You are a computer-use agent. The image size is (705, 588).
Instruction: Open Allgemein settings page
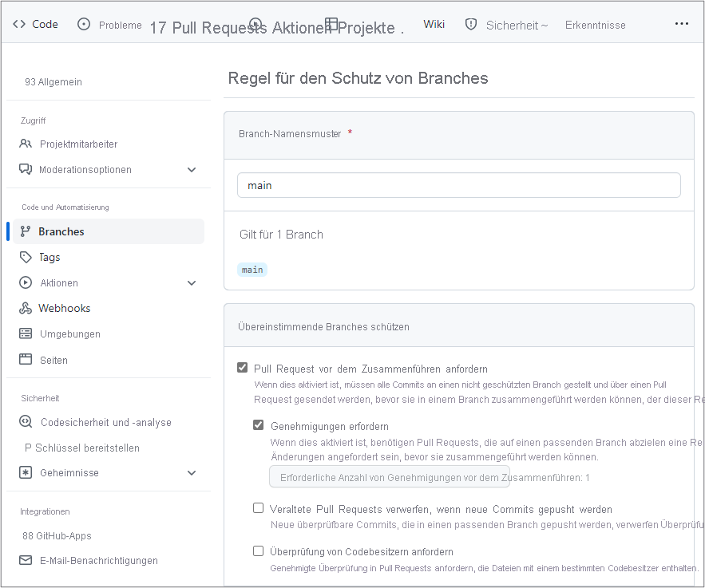(53, 81)
